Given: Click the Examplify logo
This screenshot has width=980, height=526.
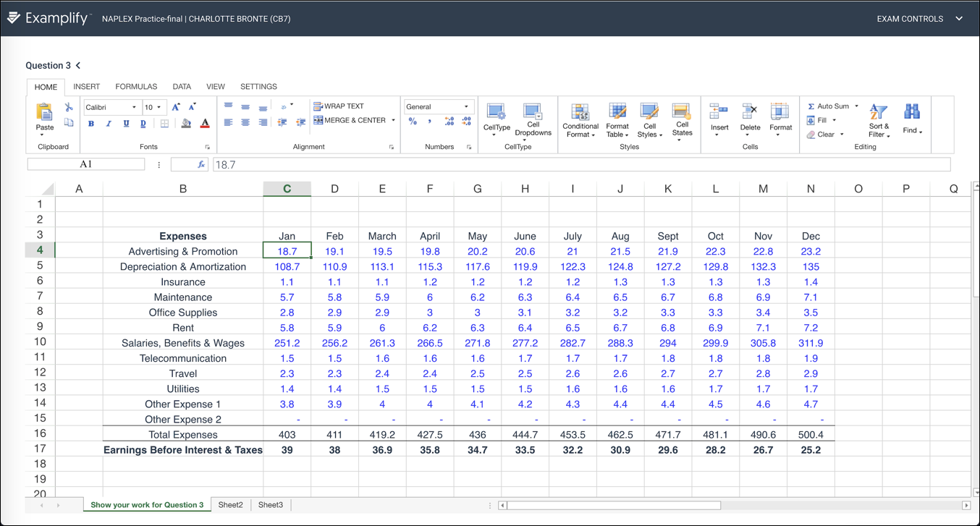Looking at the screenshot, I should point(48,18).
